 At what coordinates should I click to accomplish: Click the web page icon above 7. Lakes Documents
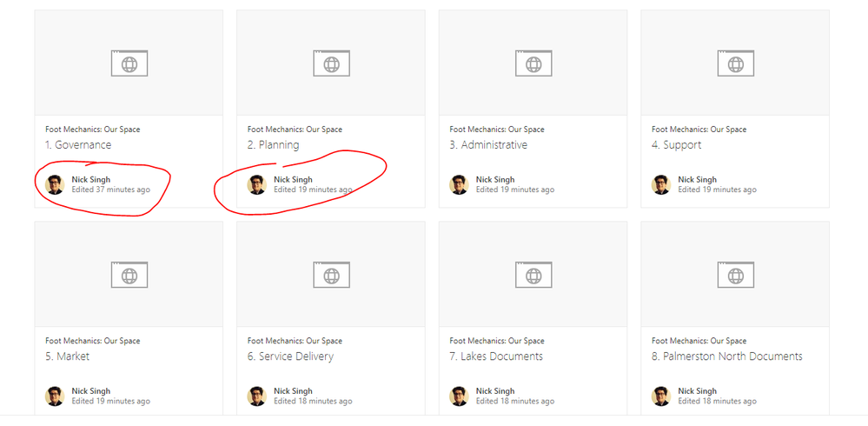(x=533, y=275)
